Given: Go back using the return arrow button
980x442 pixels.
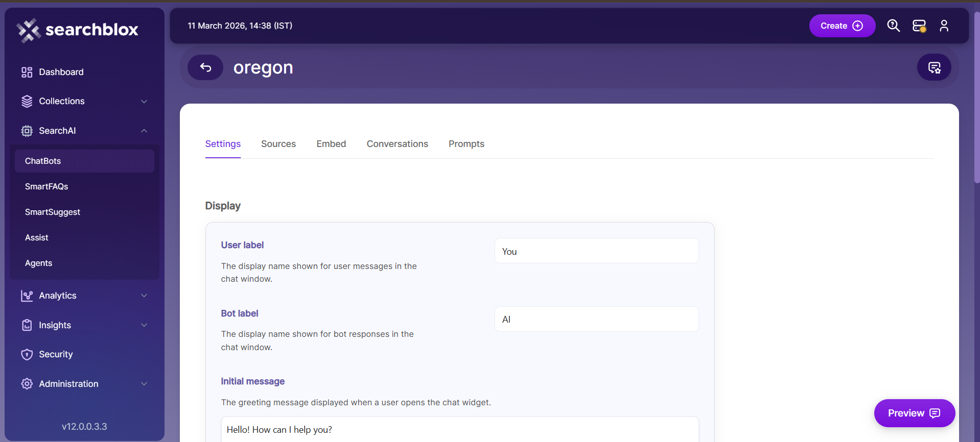Looking at the screenshot, I should tap(205, 67).
